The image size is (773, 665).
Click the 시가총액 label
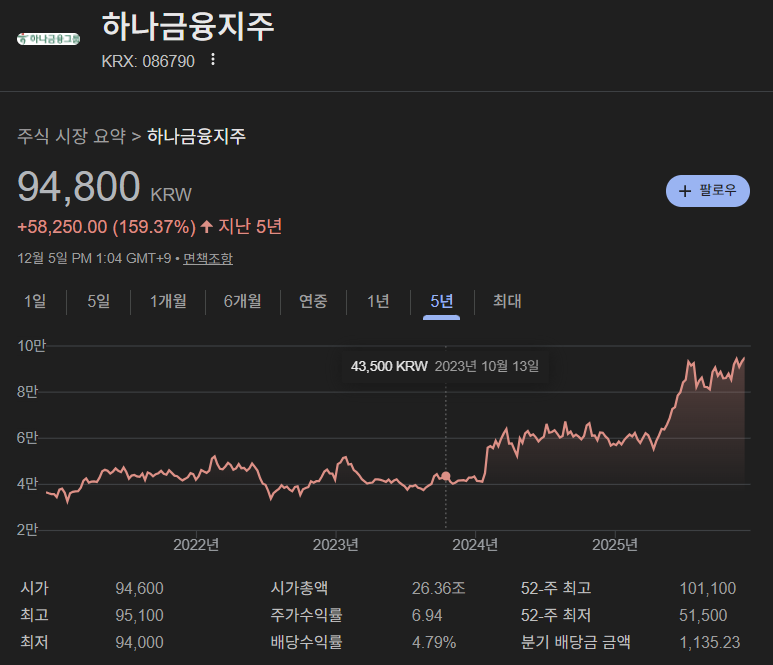click(299, 588)
